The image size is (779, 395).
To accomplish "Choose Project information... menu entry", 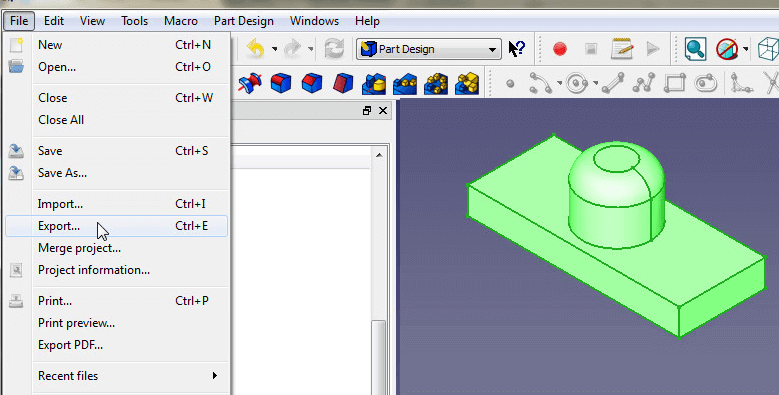I will [116, 270].
